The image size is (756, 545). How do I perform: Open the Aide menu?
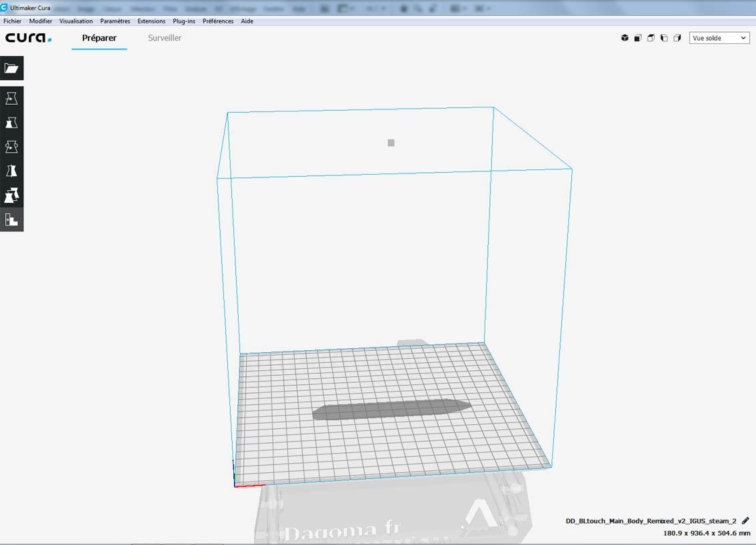pyautogui.click(x=247, y=21)
